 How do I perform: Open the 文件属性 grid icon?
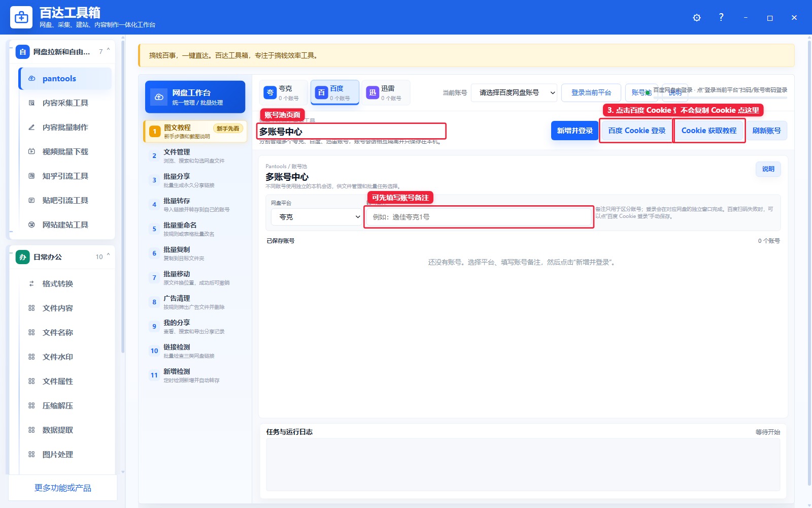(31, 382)
